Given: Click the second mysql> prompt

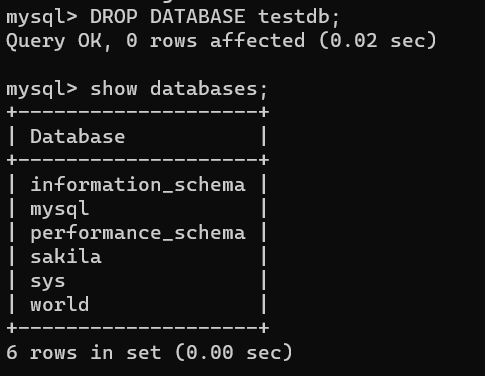Looking at the screenshot, I should [x=42, y=90].
